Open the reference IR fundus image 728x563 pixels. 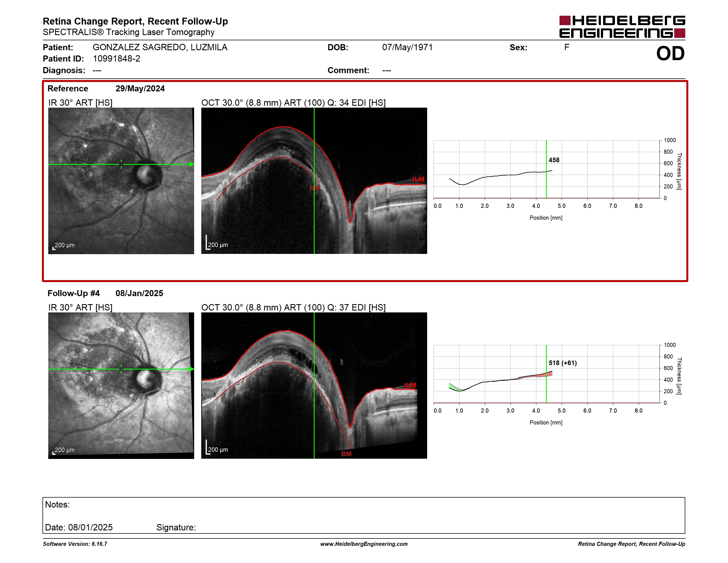(x=121, y=181)
